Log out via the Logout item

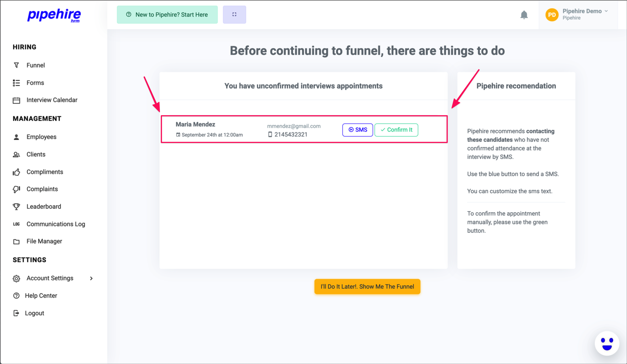pos(35,313)
